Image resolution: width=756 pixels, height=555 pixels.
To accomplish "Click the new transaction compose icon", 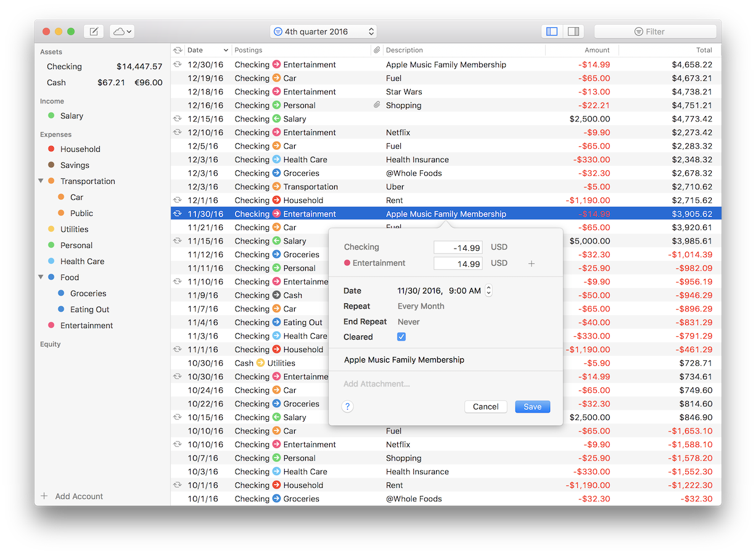I will coord(94,31).
